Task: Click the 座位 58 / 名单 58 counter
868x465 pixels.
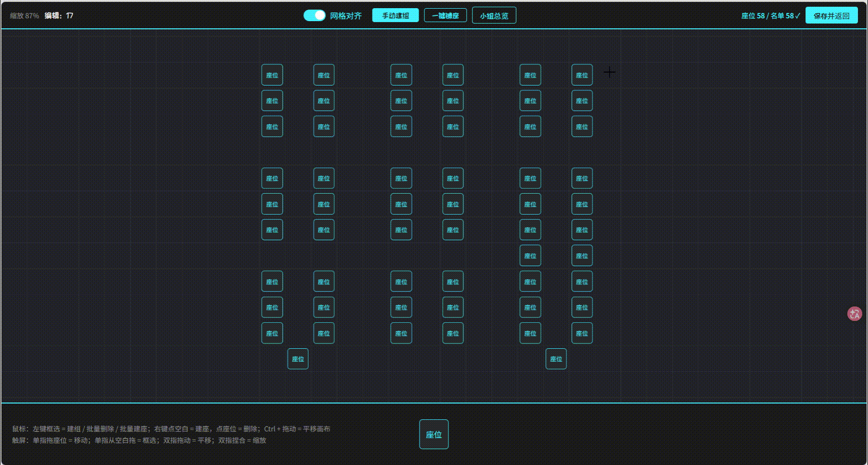Action: (770, 16)
